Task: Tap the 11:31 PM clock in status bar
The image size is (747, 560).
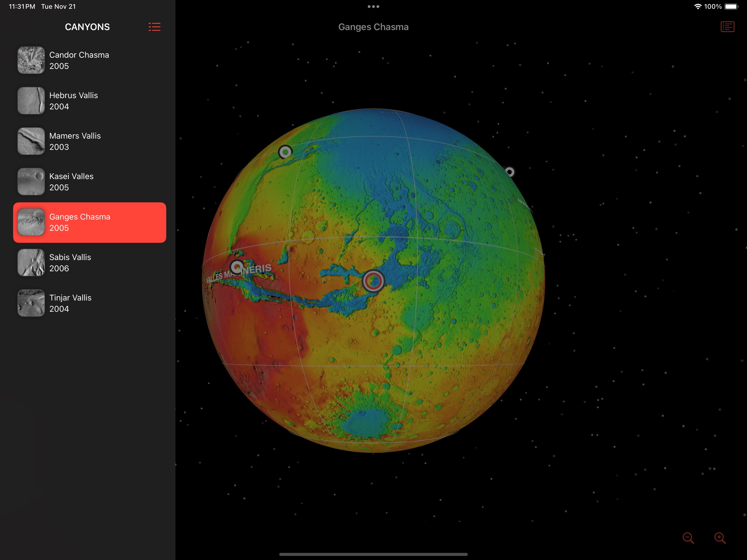Action: 22,6
